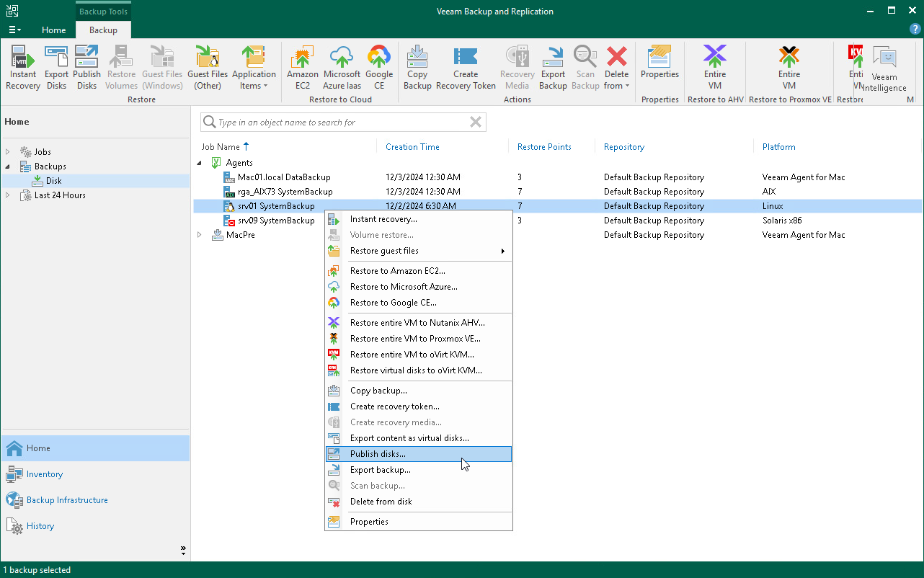
Task: Switch to the Home ribbon tab
Action: coord(53,30)
